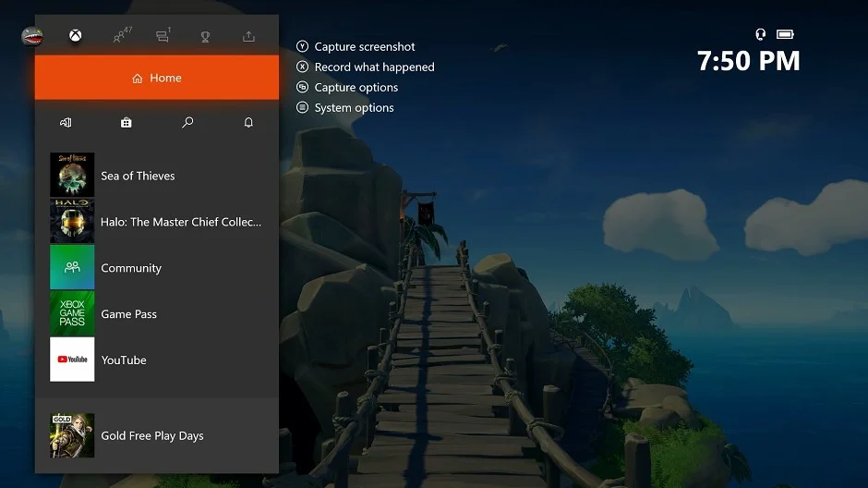868x488 pixels.
Task: Go to Home
Action: tap(157, 78)
